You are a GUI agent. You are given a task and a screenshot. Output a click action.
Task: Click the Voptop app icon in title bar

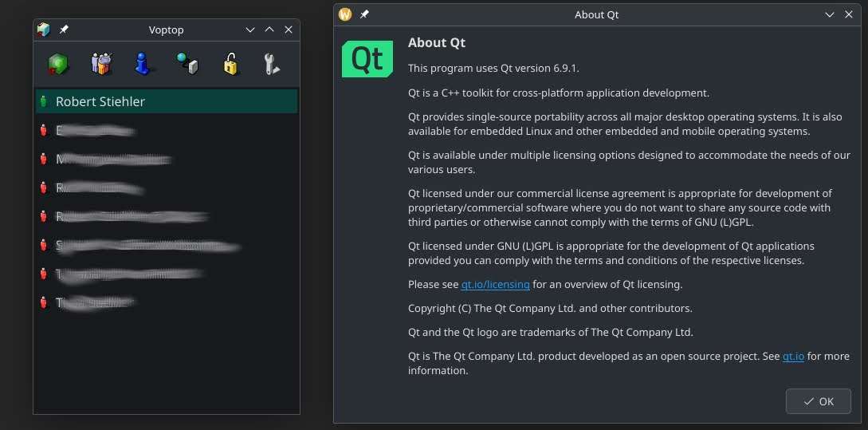[44, 30]
